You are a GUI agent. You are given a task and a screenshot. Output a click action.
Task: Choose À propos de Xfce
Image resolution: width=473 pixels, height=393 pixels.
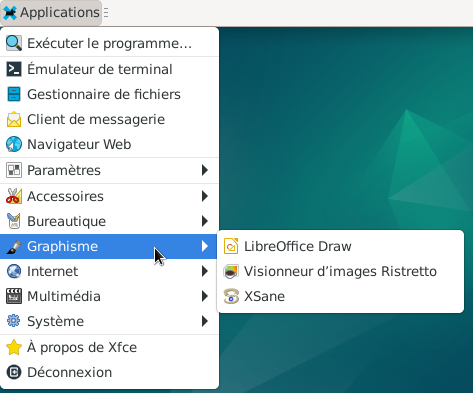(x=109, y=347)
